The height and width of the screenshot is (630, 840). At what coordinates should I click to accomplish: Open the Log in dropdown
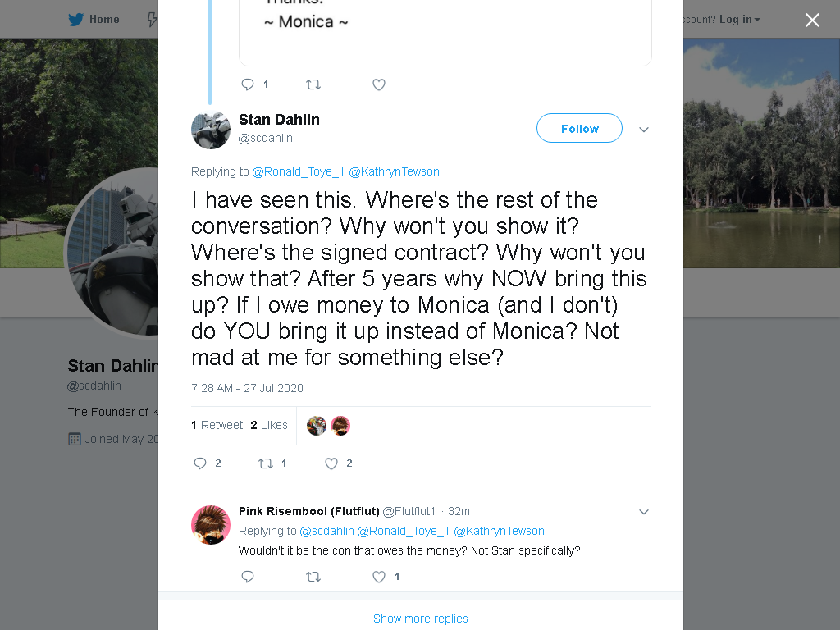coord(739,20)
